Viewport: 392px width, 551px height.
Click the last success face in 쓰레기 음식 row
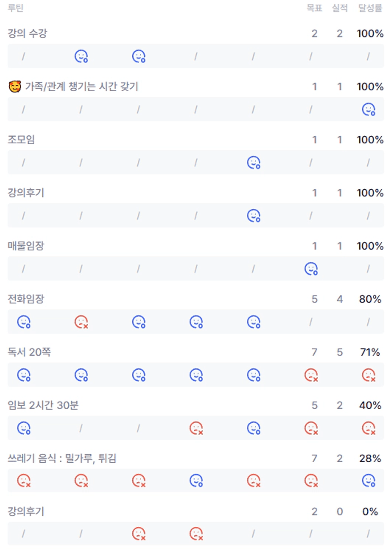368,481
